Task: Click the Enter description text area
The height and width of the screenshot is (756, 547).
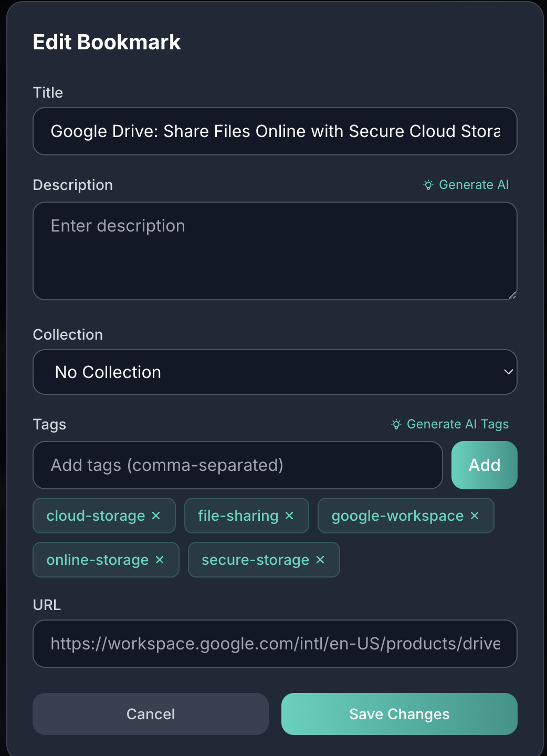Action: (275, 250)
